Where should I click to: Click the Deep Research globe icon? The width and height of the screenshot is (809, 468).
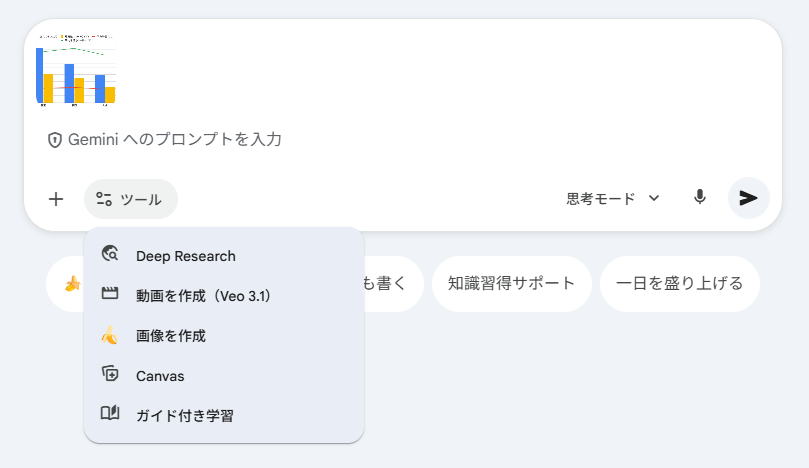110,254
